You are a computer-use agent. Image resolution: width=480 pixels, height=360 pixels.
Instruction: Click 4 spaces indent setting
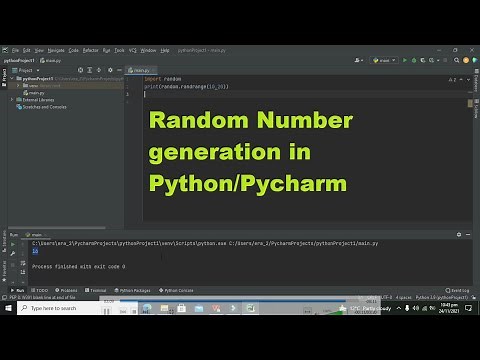tap(404, 297)
